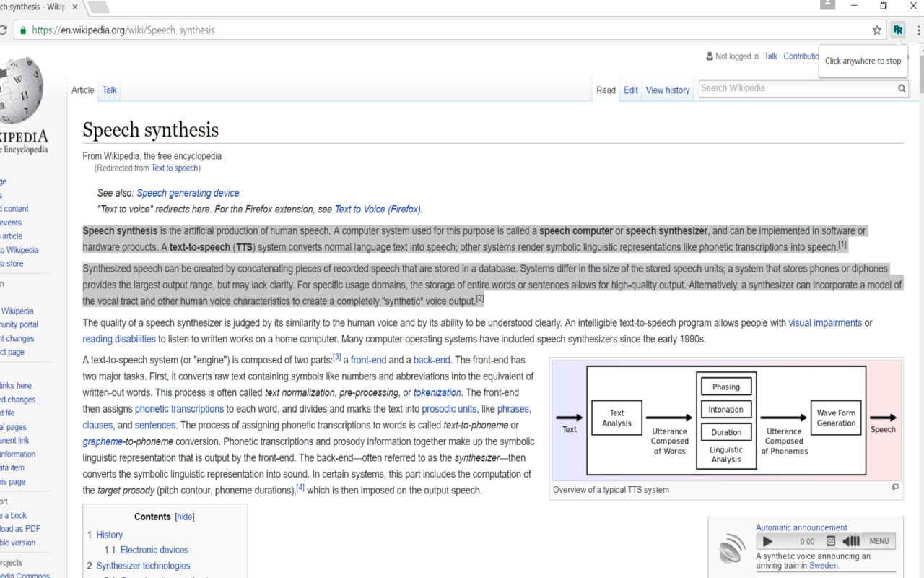Click the front-end link
The width and height of the screenshot is (924, 578).
(x=368, y=360)
